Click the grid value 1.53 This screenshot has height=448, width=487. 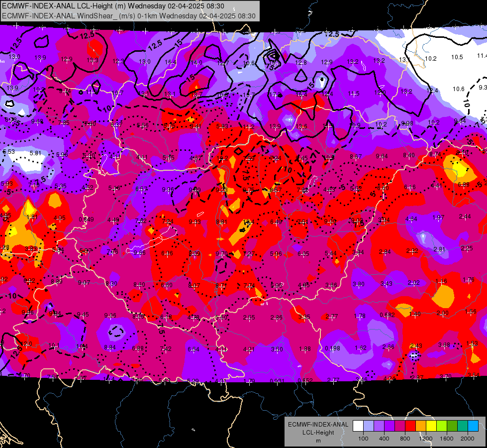point(472,343)
